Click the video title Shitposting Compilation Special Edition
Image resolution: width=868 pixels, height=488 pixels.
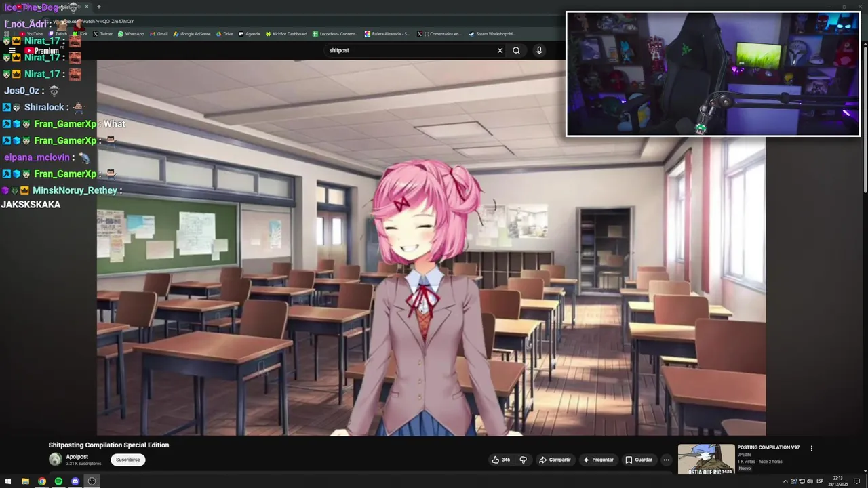click(108, 445)
